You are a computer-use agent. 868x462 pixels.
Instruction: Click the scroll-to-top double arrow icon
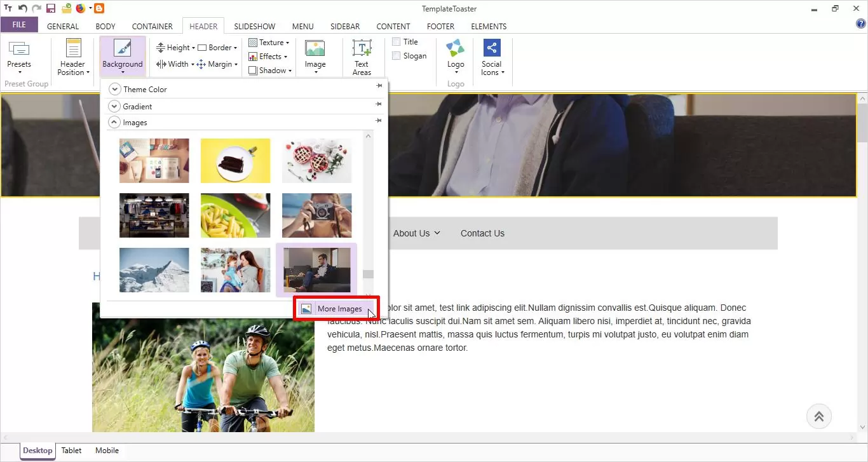pyautogui.click(x=819, y=416)
